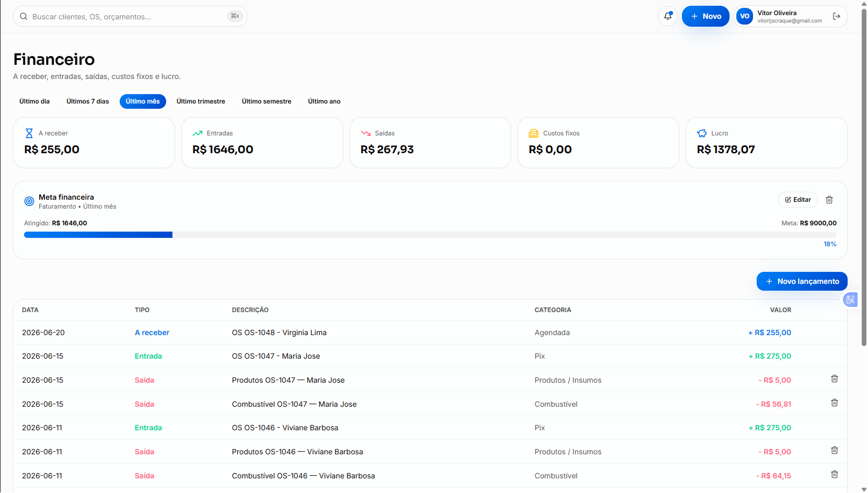Delete the Combustível OS-1047 Maria Jose entry
The height and width of the screenshot is (493, 868).
(x=835, y=403)
